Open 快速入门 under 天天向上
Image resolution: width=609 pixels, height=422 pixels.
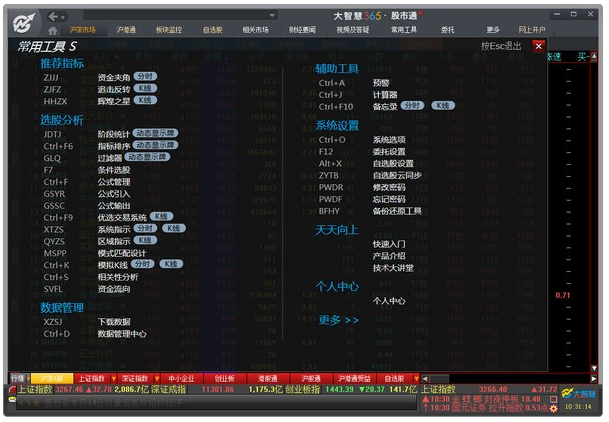point(389,244)
